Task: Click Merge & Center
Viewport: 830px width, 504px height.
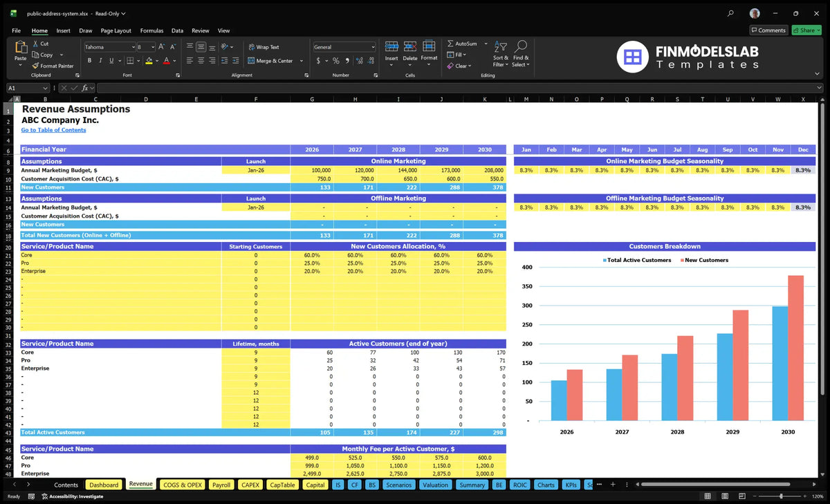Action: coord(270,61)
